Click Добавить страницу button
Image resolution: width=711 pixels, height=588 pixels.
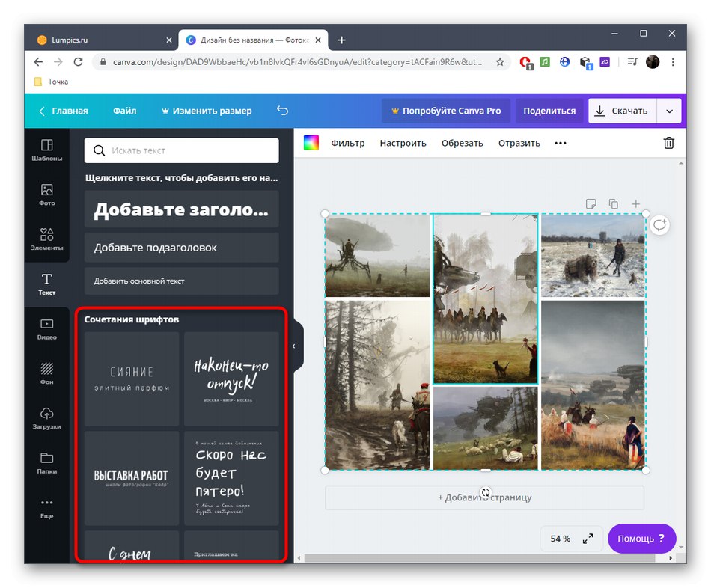(484, 497)
